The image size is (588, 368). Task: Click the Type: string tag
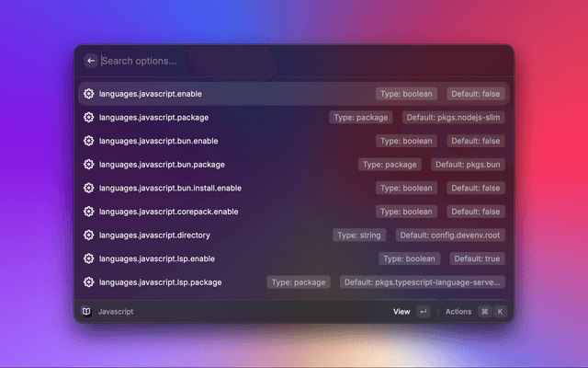click(x=359, y=236)
